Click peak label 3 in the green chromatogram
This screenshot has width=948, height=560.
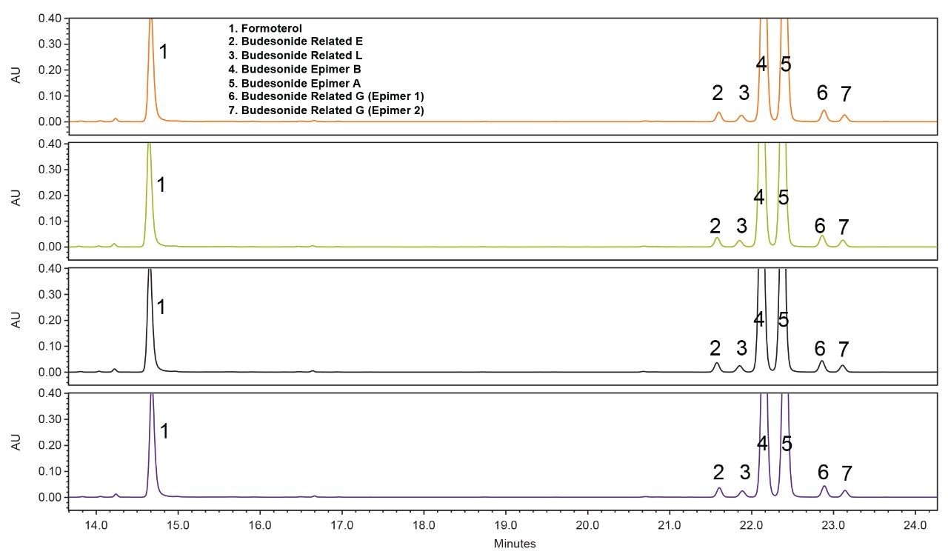(741, 225)
